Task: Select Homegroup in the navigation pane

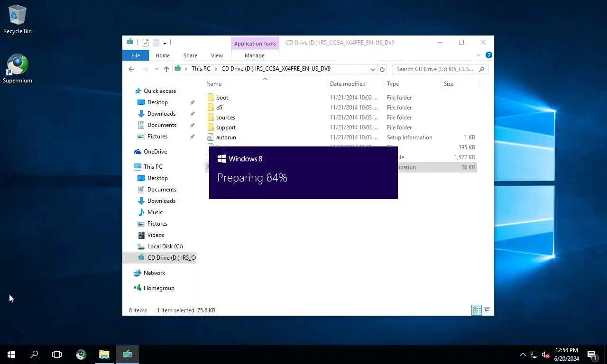Action: click(x=159, y=288)
